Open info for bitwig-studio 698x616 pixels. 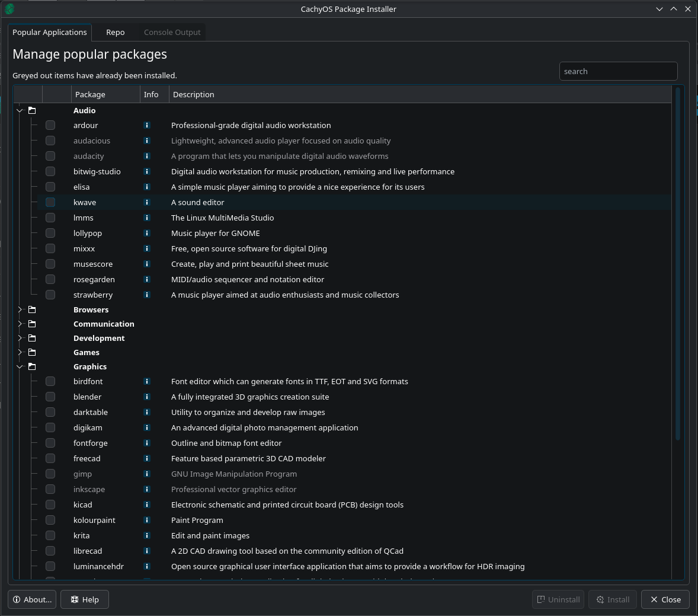point(147,171)
